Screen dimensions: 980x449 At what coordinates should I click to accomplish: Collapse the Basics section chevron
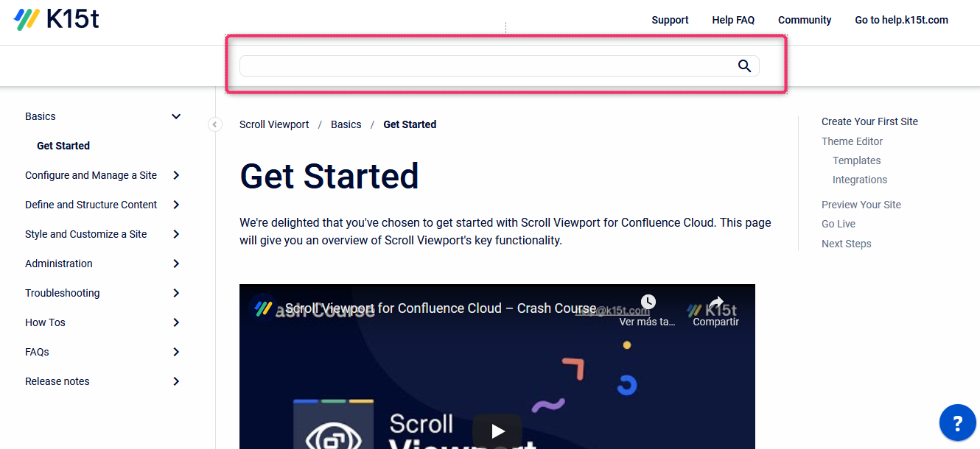click(176, 116)
